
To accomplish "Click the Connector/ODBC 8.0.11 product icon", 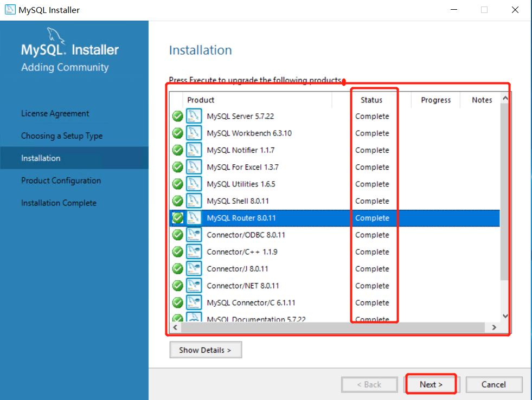I will [x=194, y=235].
